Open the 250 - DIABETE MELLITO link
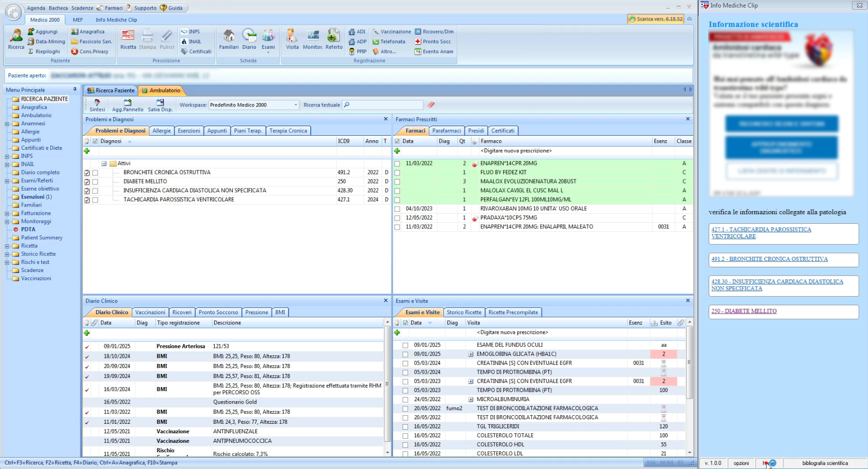The image size is (868, 469). [744, 311]
